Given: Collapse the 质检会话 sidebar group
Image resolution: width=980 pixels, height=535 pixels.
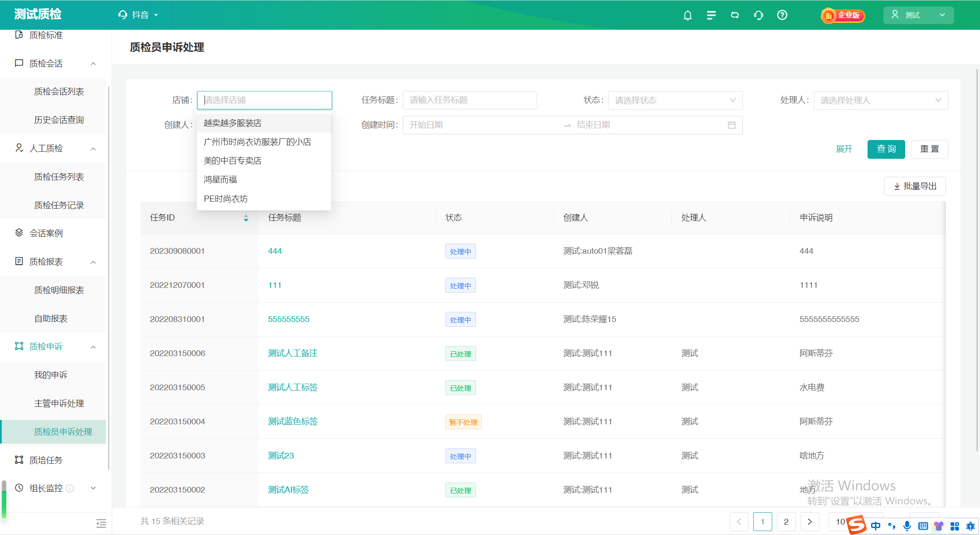Looking at the screenshot, I should [x=93, y=64].
